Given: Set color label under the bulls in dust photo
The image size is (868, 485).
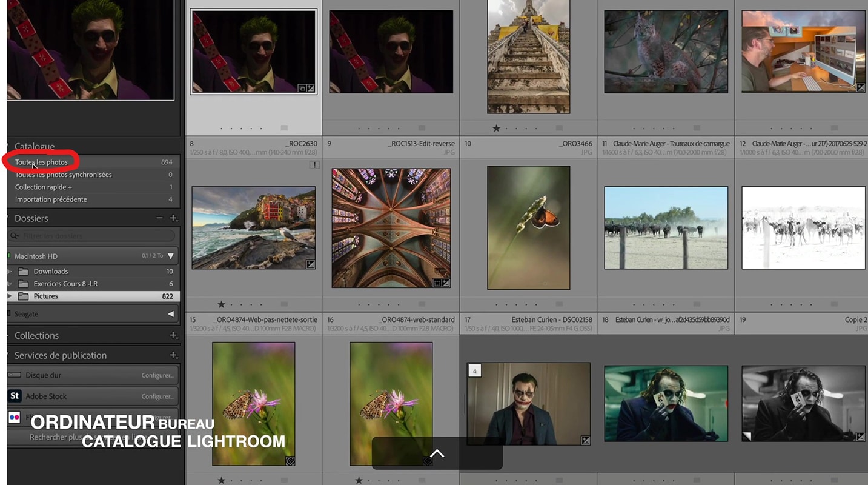Looking at the screenshot, I should pos(697,304).
